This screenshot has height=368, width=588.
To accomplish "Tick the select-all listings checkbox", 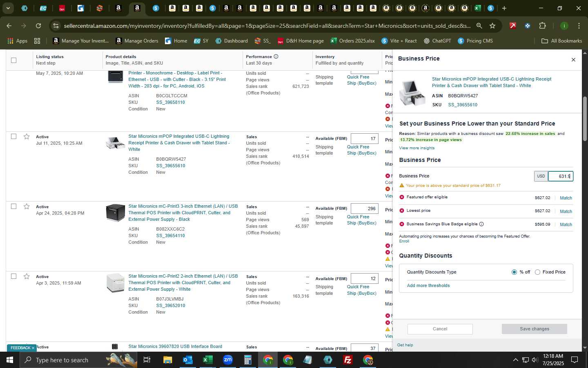I will pyautogui.click(x=13, y=60).
